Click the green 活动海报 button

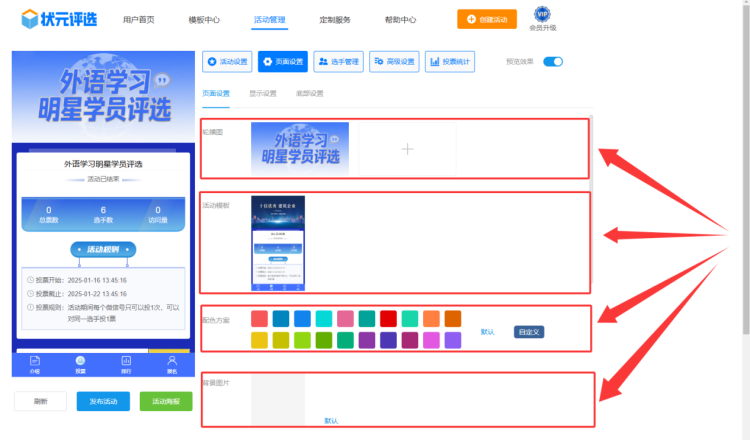click(165, 401)
